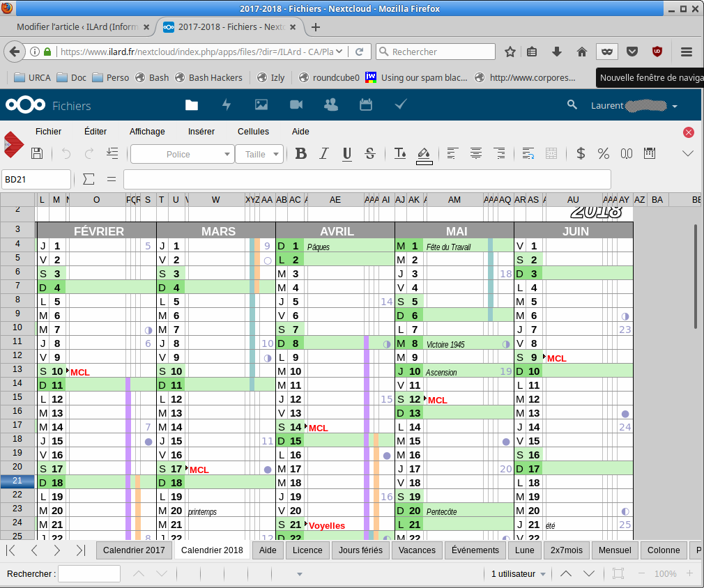The height and width of the screenshot is (588, 704).
Task: Switch to Vacances sheet tab
Action: coord(417,550)
